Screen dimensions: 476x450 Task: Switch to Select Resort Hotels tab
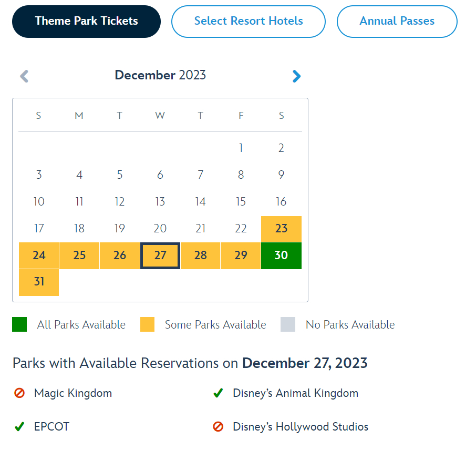(249, 22)
